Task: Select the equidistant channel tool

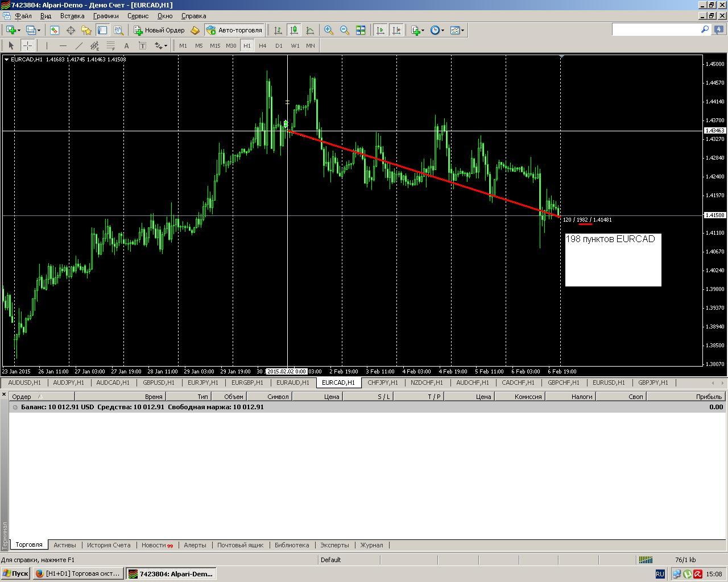Action: (94, 45)
